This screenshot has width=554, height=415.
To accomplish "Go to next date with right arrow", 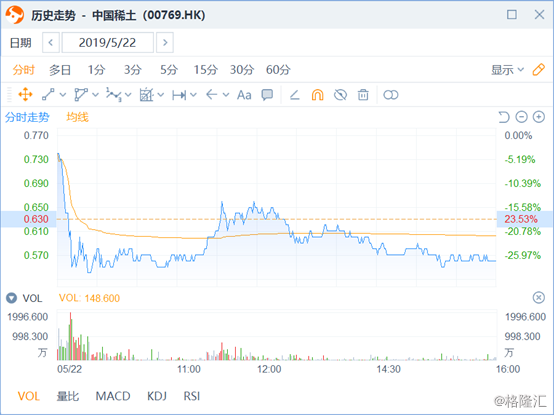I will tap(165, 43).
